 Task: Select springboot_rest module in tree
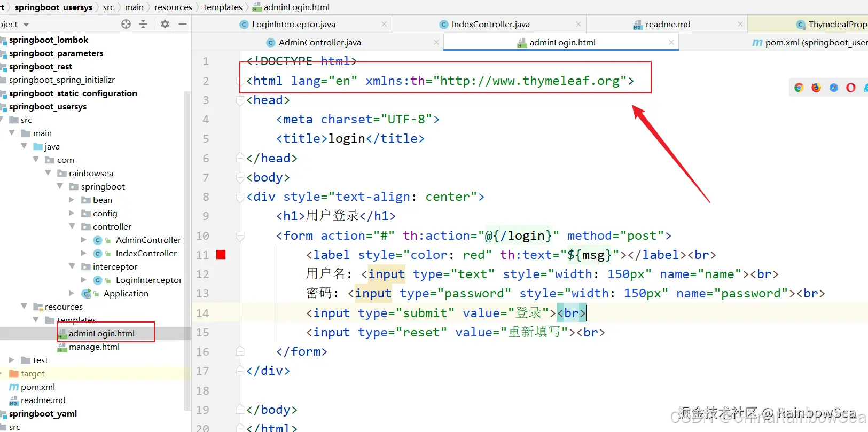tap(41, 66)
